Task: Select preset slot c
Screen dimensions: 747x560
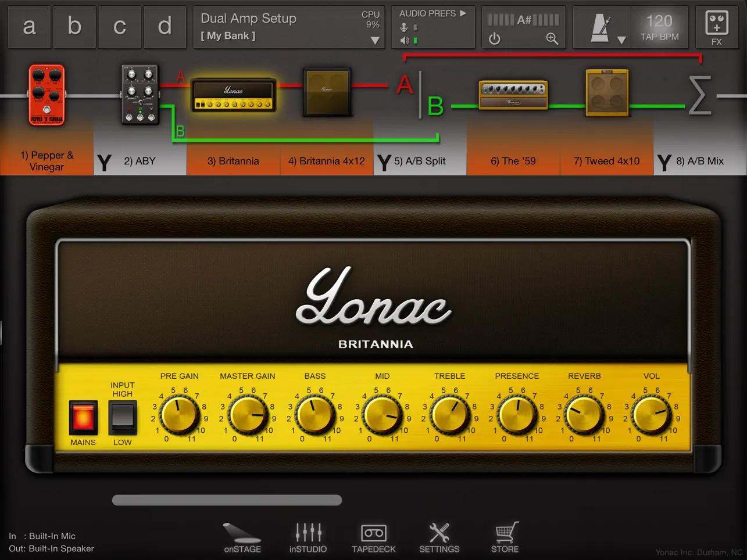Action: [x=120, y=27]
